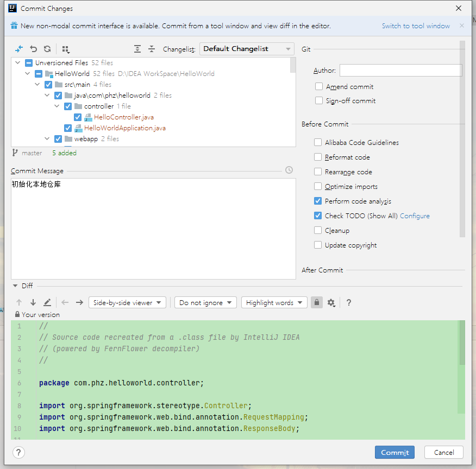
Task: Collapse the Diff section
Action: pyautogui.click(x=15, y=286)
